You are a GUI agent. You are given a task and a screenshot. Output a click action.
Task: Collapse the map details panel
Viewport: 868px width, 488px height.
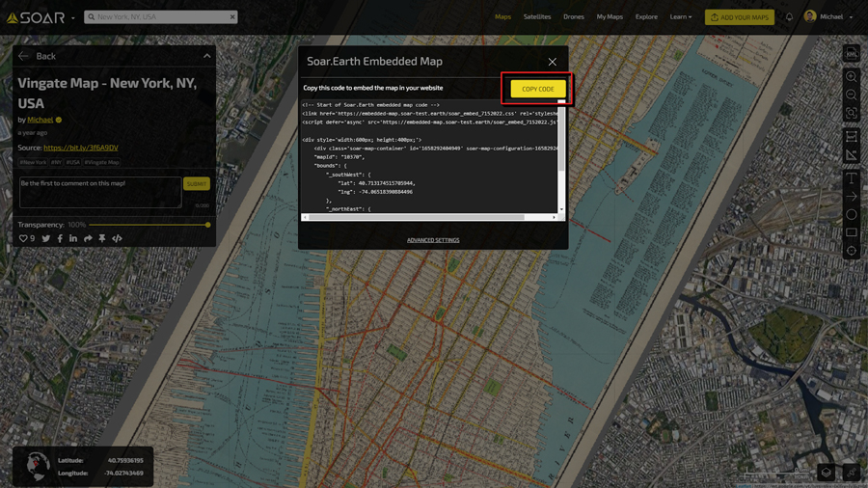pos(207,56)
